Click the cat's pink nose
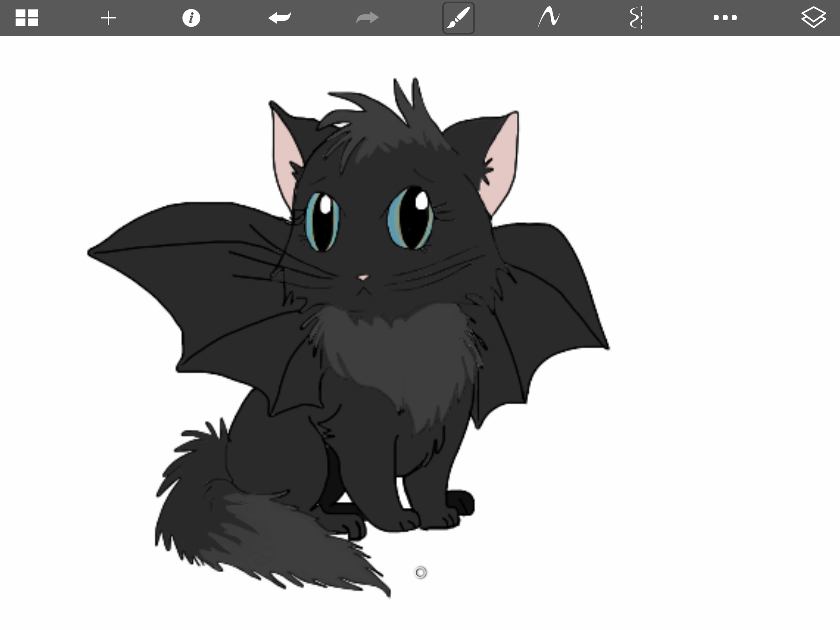 [363, 278]
